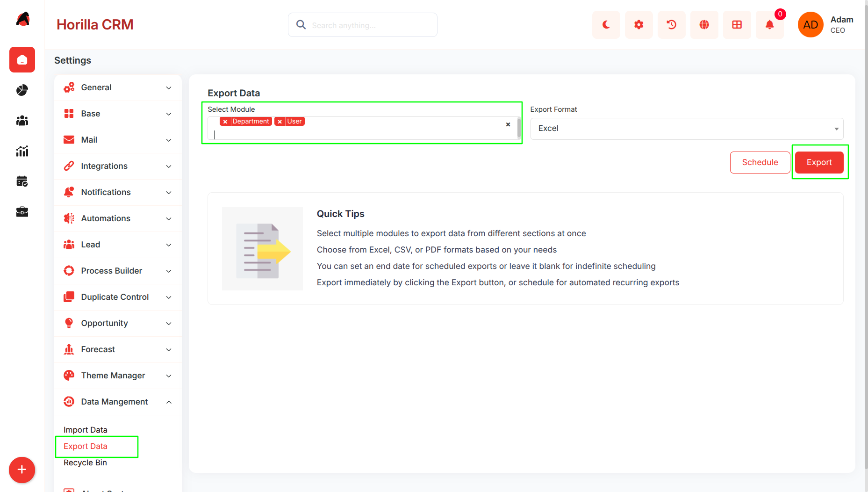The height and width of the screenshot is (492, 868).
Task: Open settings gear icon in header
Action: (638, 25)
